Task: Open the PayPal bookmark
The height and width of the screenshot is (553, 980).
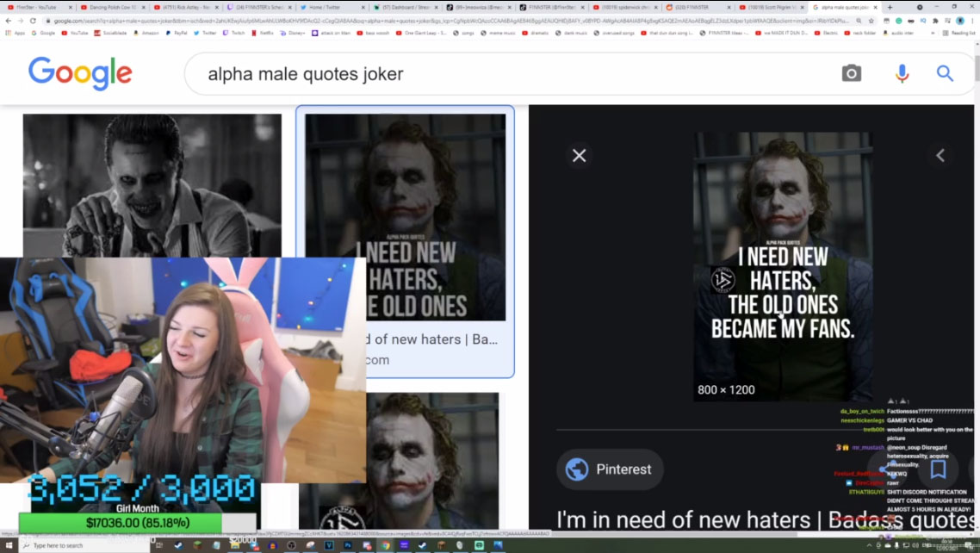Action: pos(177,33)
